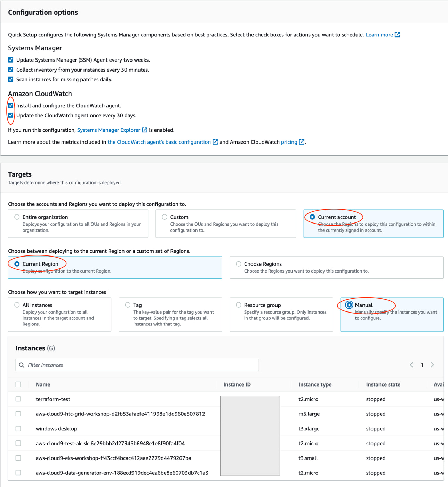Click the right pagination arrow above the table

pyautogui.click(x=432, y=365)
